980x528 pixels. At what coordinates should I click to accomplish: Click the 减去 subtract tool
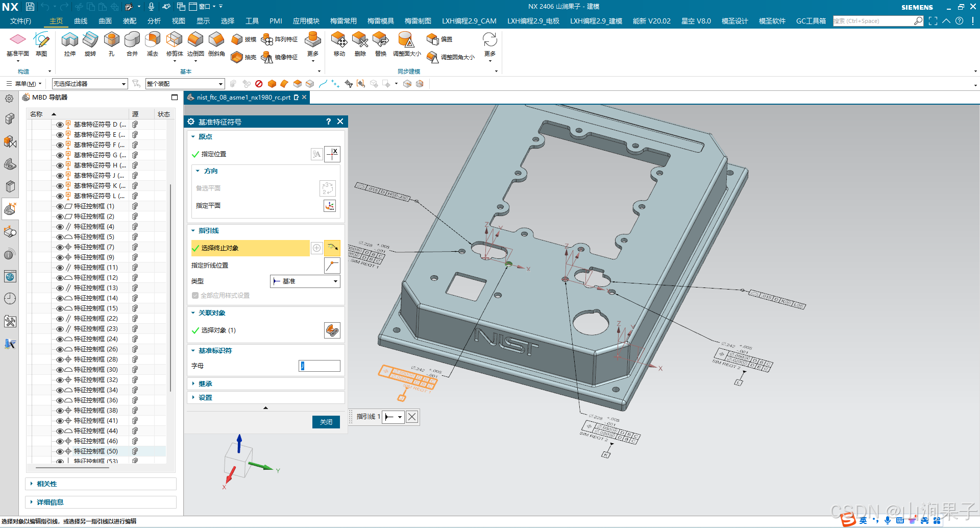tap(153, 44)
